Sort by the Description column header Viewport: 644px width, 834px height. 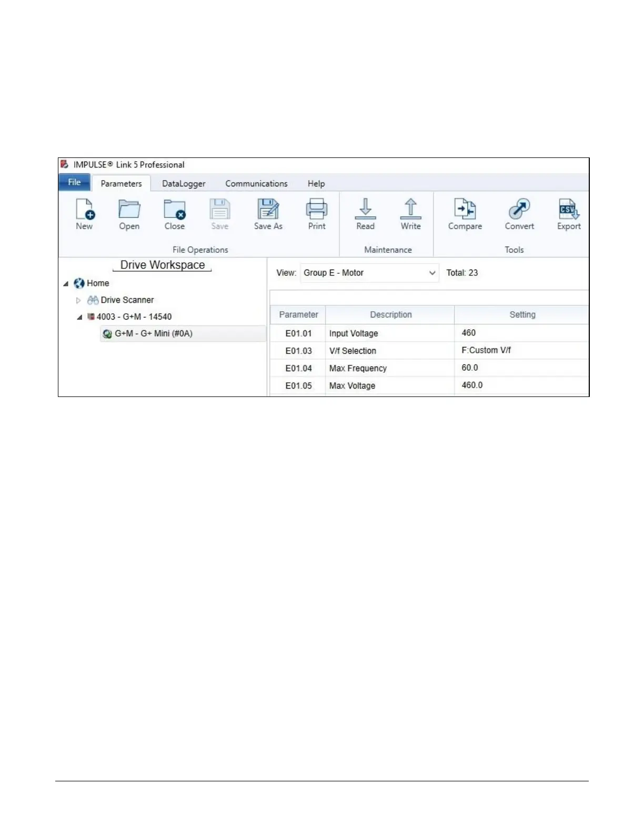coord(390,314)
